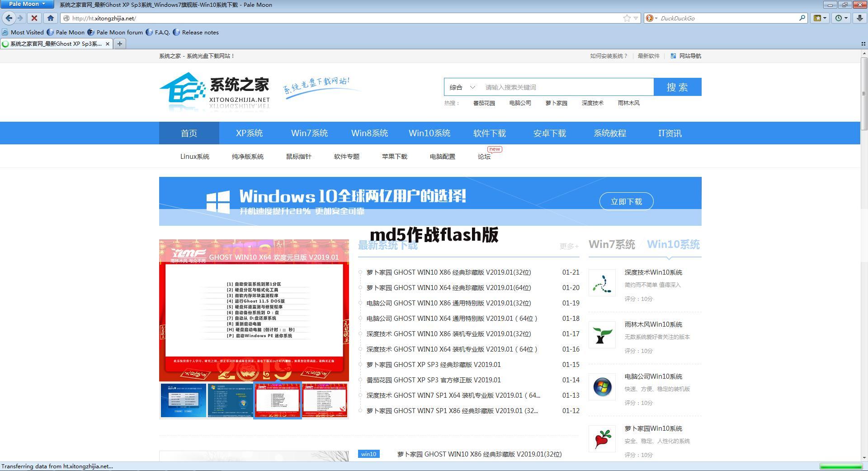Viewport: 868px width, 471px height.
Task: Go back with the Back arrow button
Action: tap(9, 18)
